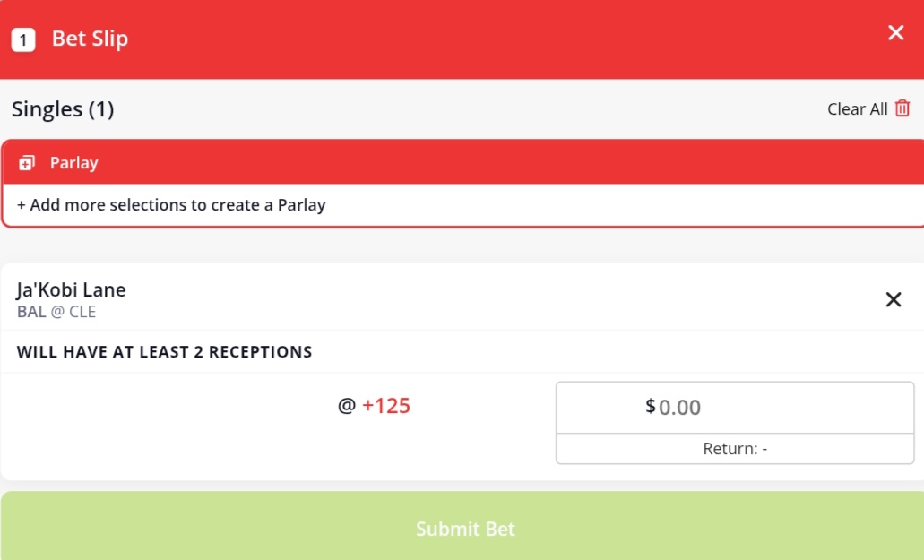Open the Ja'Kobi Lane player name
Screen dimensions: 924x560
tap(71, 289)
